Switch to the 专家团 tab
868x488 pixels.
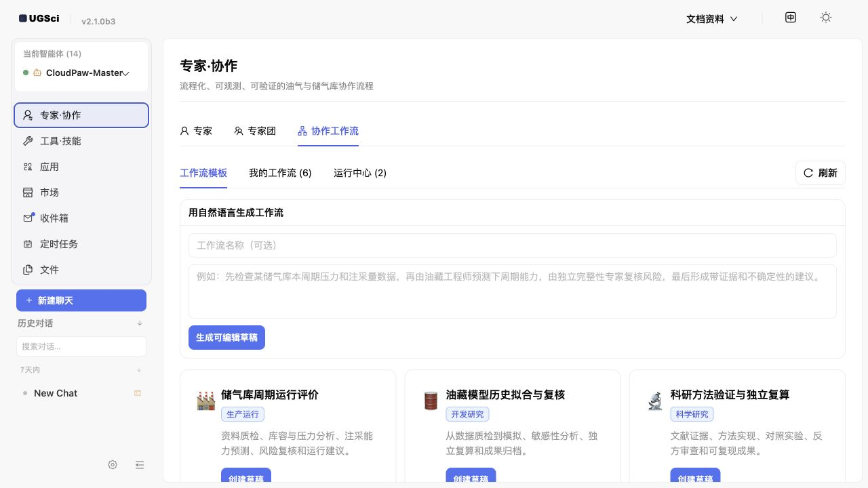coord(255,131)
